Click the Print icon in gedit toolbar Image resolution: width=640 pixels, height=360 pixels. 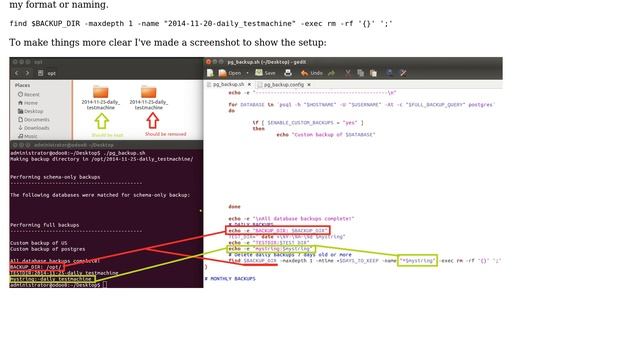tap(288, 73)
